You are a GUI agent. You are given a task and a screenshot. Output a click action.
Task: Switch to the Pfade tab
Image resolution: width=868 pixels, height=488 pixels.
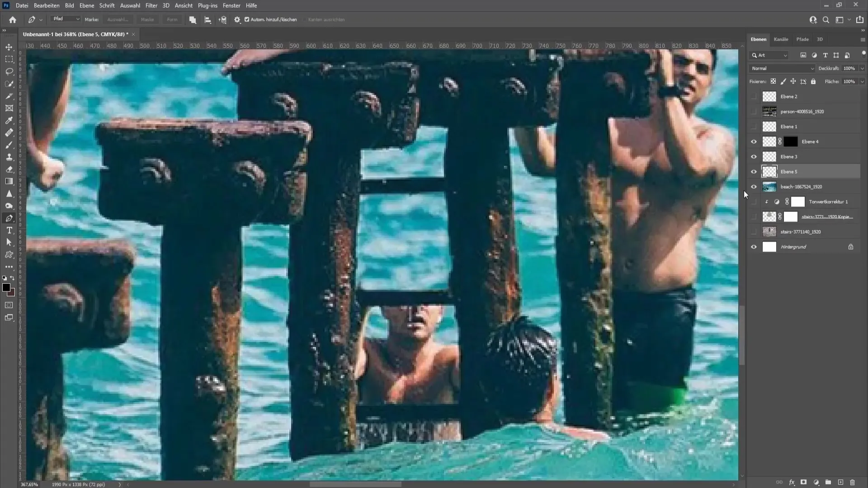tap(802, 39)
